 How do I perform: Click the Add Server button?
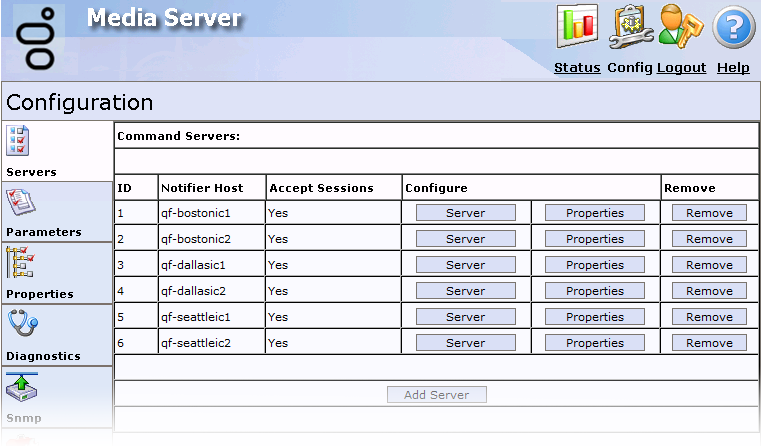(437, 395)
